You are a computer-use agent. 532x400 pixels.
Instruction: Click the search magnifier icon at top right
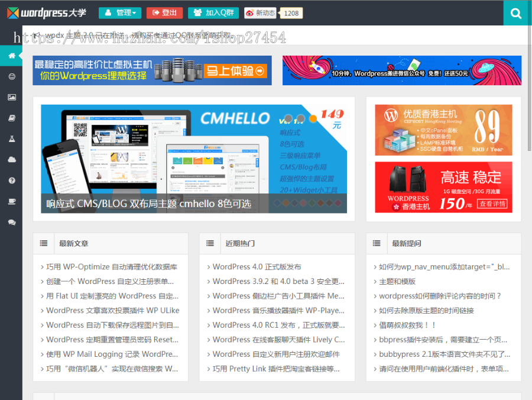516,13
